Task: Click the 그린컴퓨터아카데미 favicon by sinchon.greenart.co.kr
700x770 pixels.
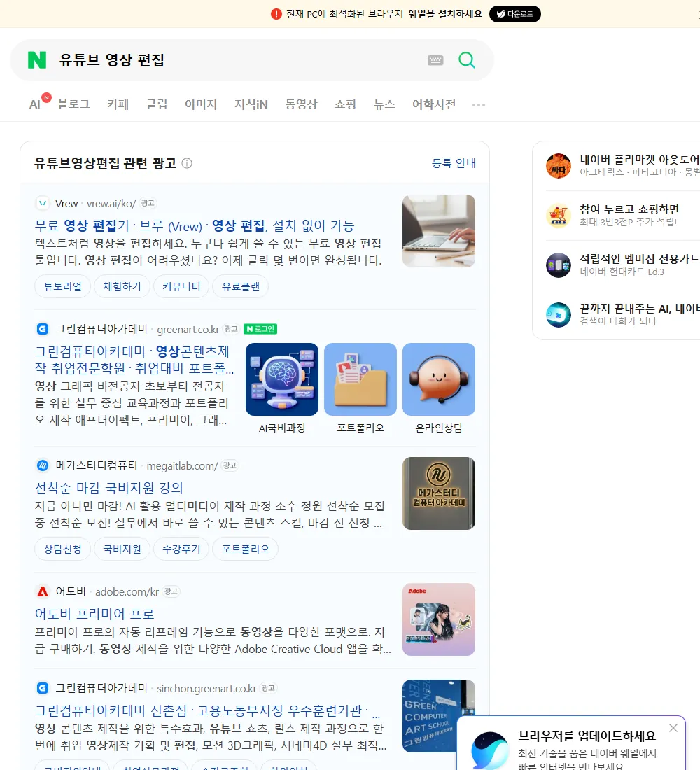Action: pyautogui.click(x=43, y=688)
